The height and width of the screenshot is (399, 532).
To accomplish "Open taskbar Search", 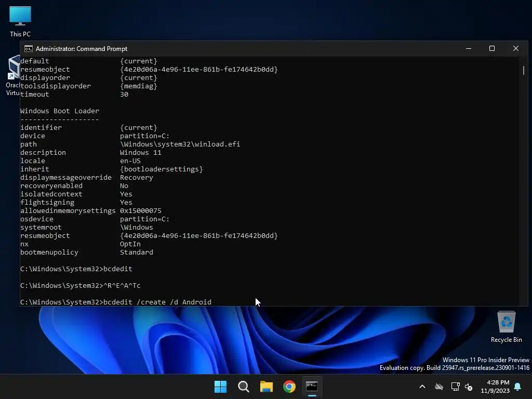I will [x=244, y=387].
